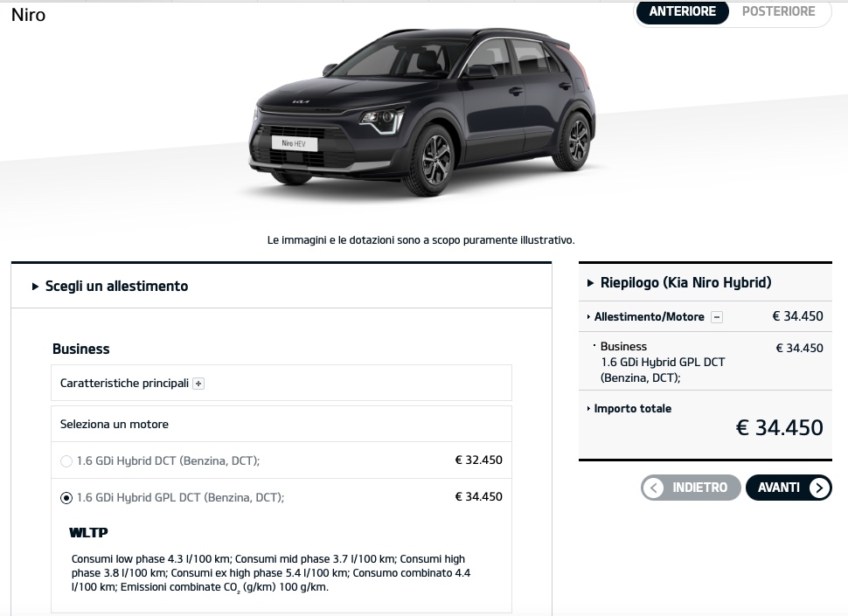Collapse the Allestimento/Motore summary row

pos(706,316)
